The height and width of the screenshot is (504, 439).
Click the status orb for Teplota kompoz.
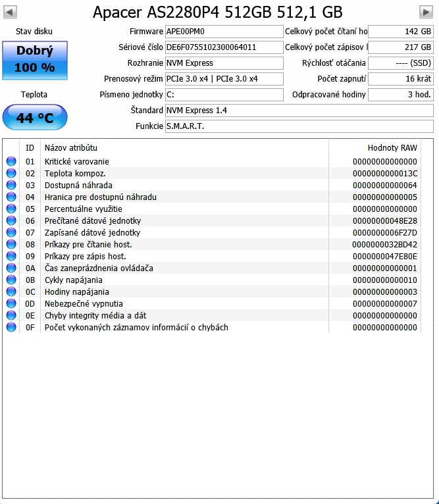pos(11,173)
